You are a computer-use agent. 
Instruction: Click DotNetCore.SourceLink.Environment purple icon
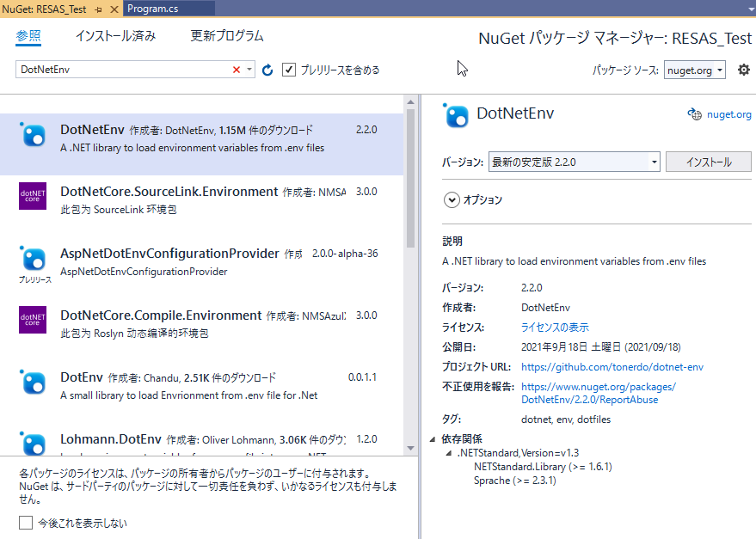[x=33, y=196]
